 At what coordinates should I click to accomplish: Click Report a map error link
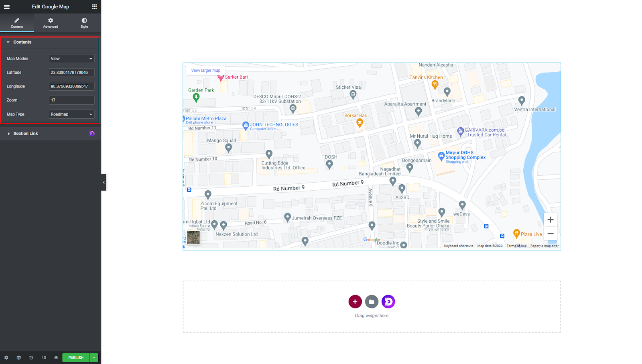click(544, 246)
